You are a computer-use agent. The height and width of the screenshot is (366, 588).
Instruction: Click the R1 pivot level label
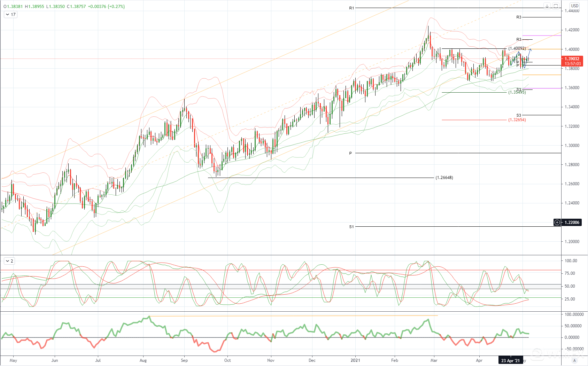pos(351,8)
